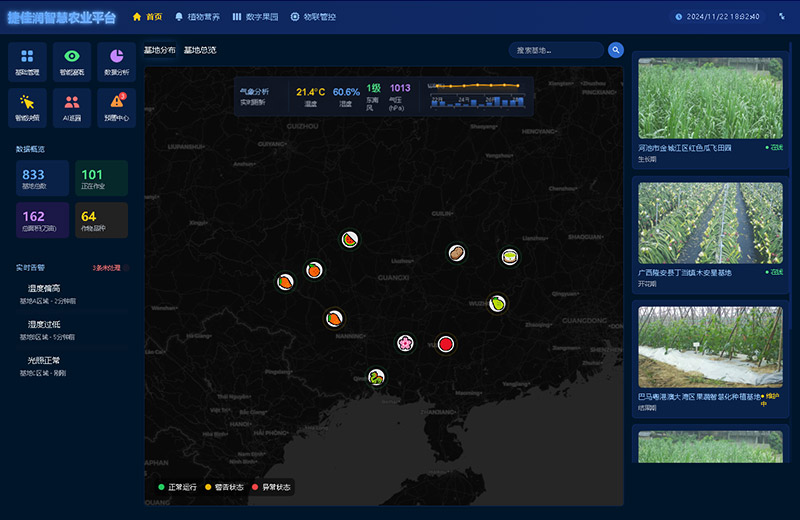Click the platform title logo text
The image size is (800, 520).
tap(62, 18)
